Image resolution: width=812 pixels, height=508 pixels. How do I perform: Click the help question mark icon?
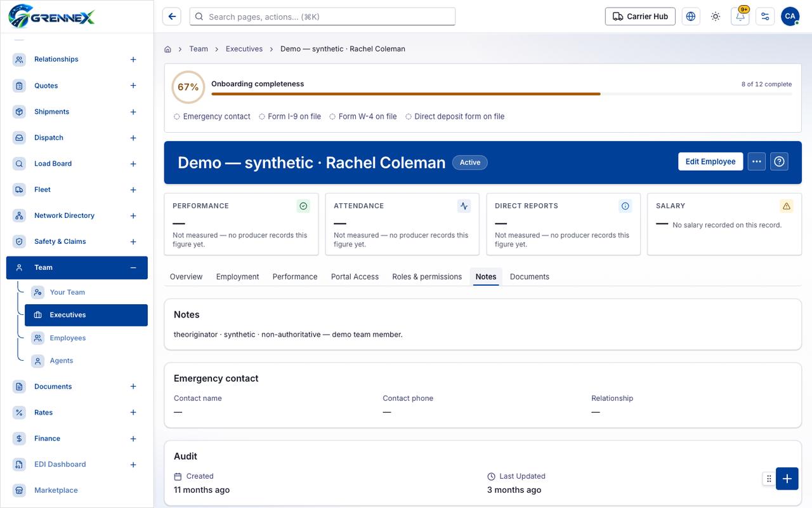[780, 162]
